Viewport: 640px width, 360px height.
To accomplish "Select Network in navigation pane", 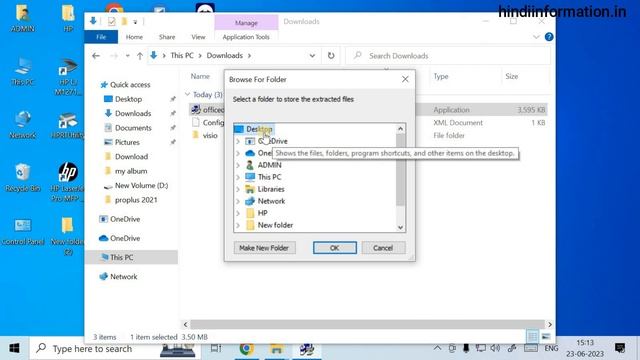I will pos(123,276).
